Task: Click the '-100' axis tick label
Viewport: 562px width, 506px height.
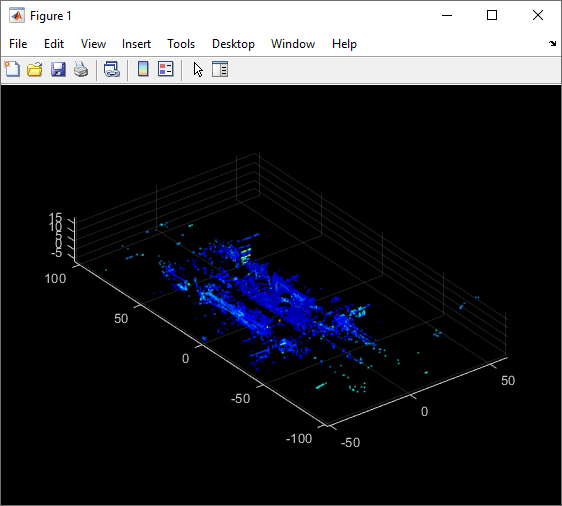Action: 299,439
